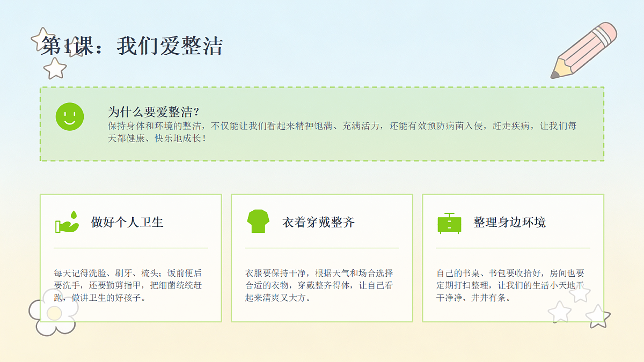Click the slide title 第1课：我们爱整洁
This screenshot has height=362, width=644.
pyautogui.click(x=132, y=46)
